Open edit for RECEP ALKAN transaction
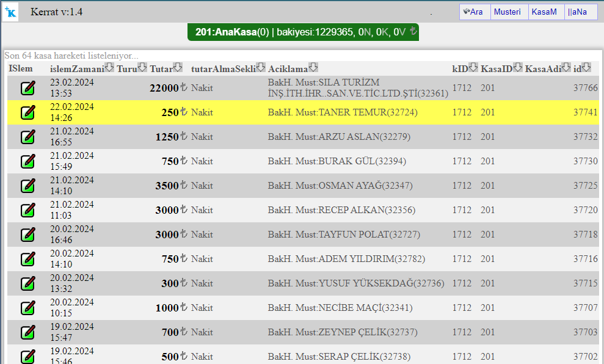 pyautogui.click(x=27, y=210)
